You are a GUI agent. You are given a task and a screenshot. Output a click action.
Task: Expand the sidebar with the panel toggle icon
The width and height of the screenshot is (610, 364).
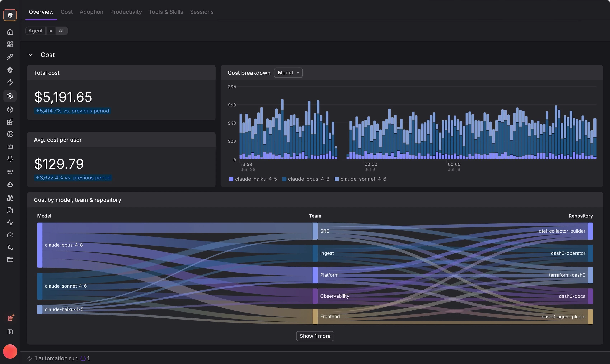click(10, 332)
